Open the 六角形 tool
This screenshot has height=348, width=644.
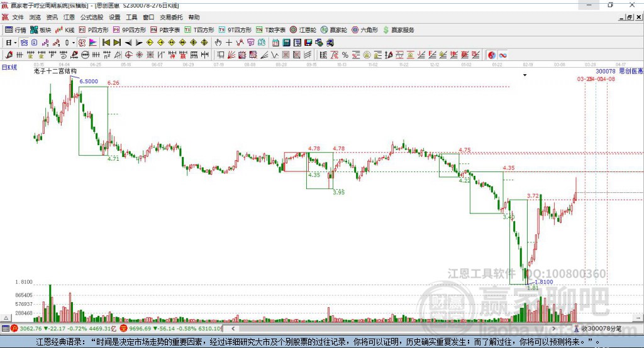365,30
